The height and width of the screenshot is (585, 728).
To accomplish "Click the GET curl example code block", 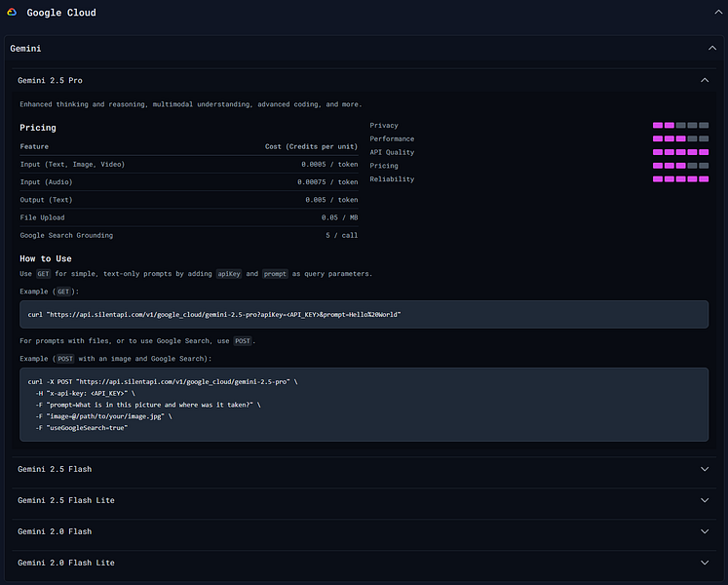I will (364, 315).
